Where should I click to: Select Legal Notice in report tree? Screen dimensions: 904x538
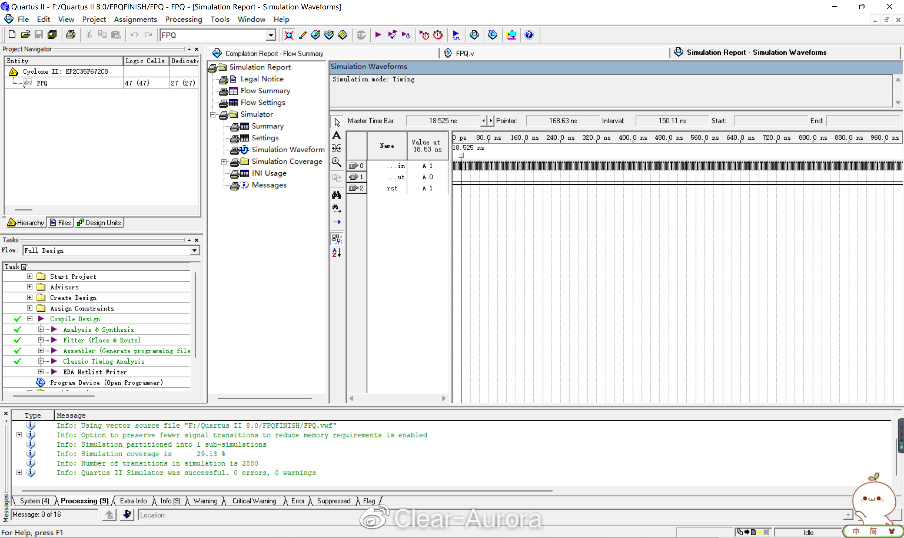point(262,79)
